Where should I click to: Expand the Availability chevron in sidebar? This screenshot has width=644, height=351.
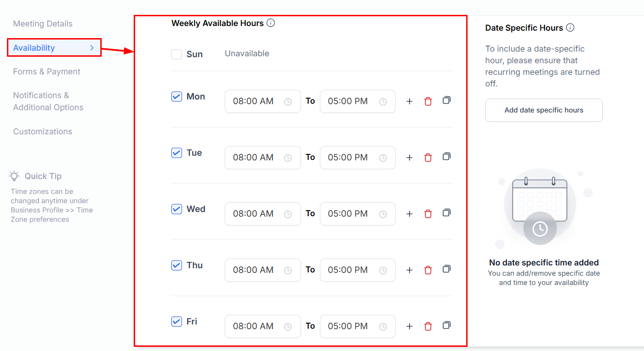(91, 48)
